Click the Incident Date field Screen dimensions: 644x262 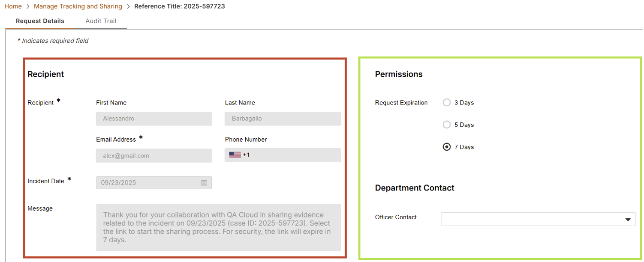148,183
